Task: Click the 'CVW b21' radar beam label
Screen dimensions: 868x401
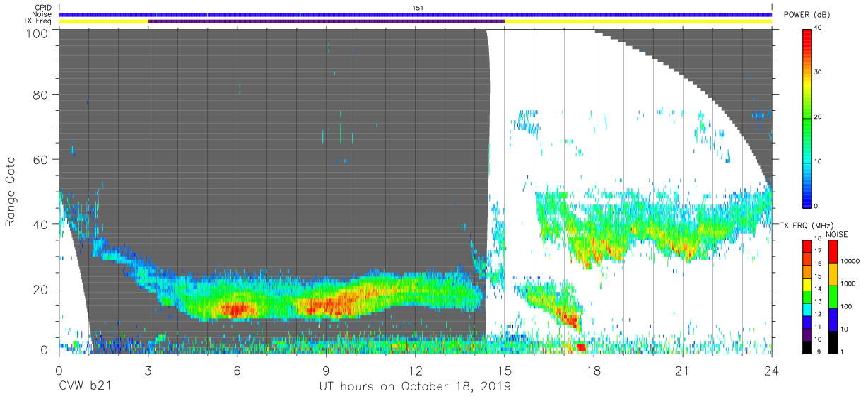Action: click(85, 387)
